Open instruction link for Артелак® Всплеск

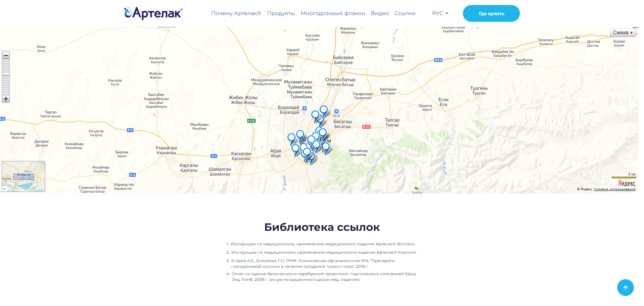click(x=322, y=244)
